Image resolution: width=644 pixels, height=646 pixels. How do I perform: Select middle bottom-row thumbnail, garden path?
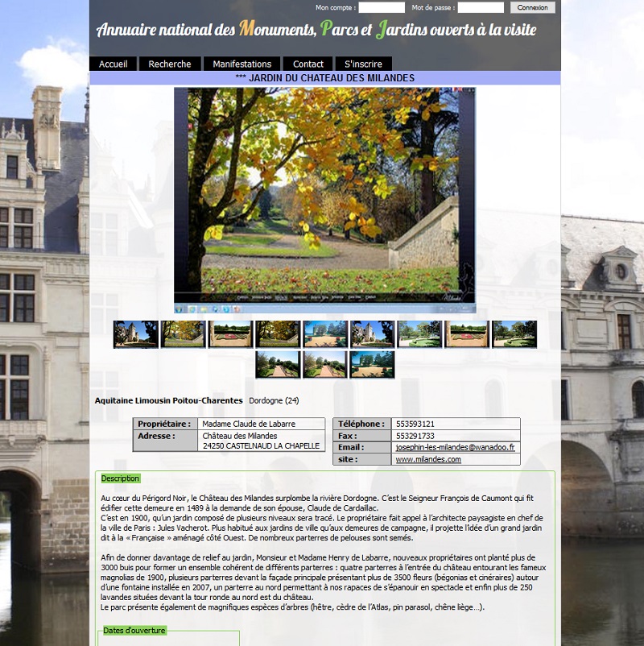pos(325,365)
